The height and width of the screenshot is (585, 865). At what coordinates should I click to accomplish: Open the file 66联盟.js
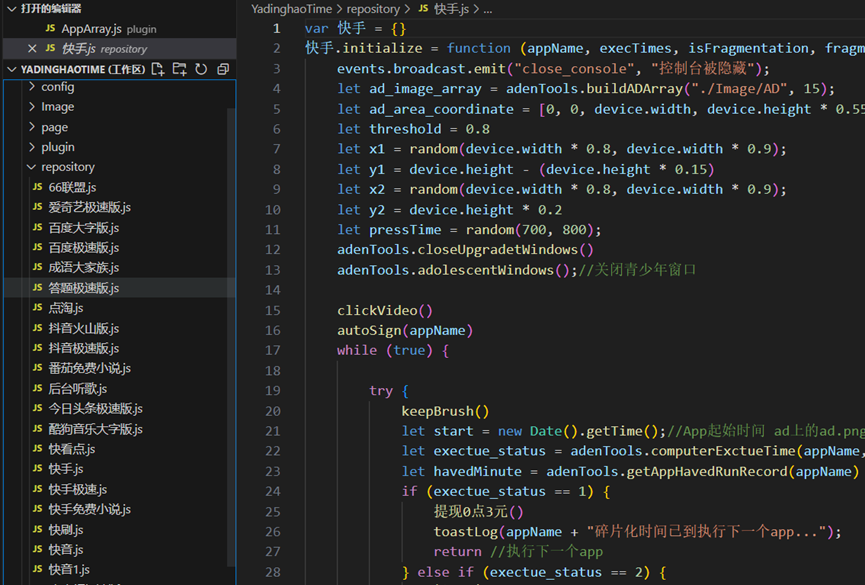click(72, 187)
